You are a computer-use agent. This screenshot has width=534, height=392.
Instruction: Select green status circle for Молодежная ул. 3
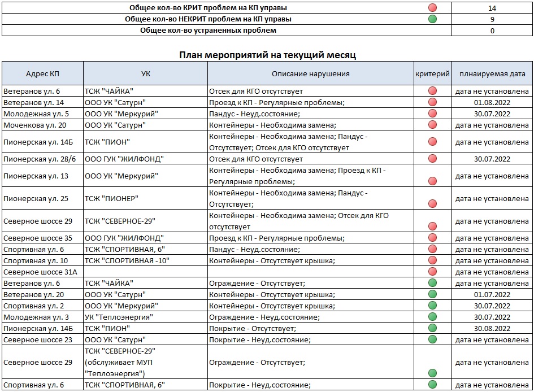[433, 317]
